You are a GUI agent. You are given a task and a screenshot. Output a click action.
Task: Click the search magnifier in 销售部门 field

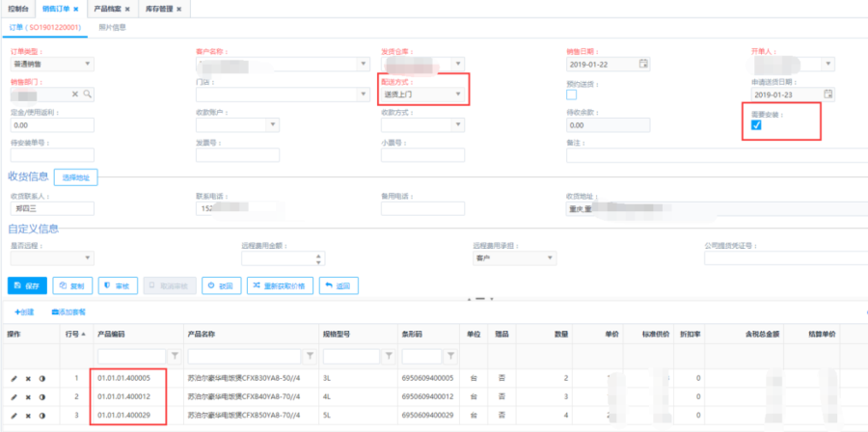pyautogui.click(x=87, y=94)
